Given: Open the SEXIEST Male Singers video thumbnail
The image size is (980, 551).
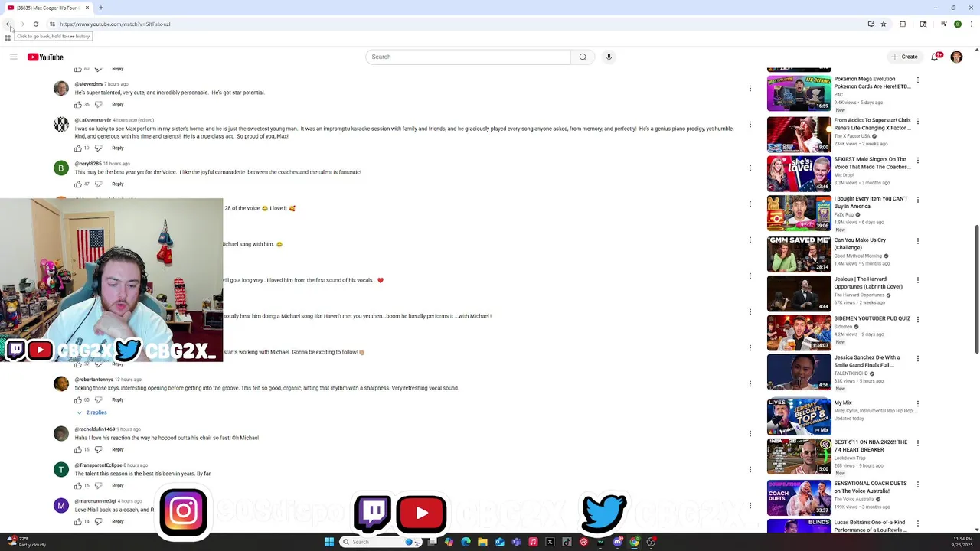Looking at the screenshot, I should [799, 174].
